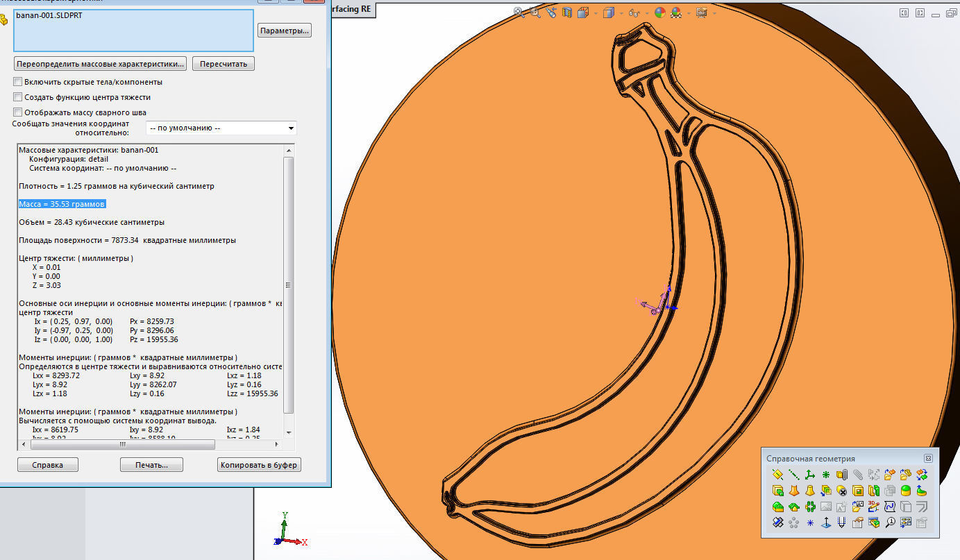The width and height of the screenshot is (960, 560).
Task: Click the Delete Body icon with X
Action: (x=842, y=491)
